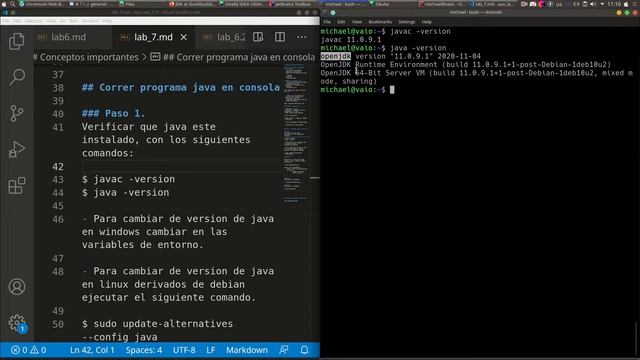This screenshot has height=360, width=640.
Task: Click 'javac 11.0.9.1' output in terminal
Action: [351, 40]
